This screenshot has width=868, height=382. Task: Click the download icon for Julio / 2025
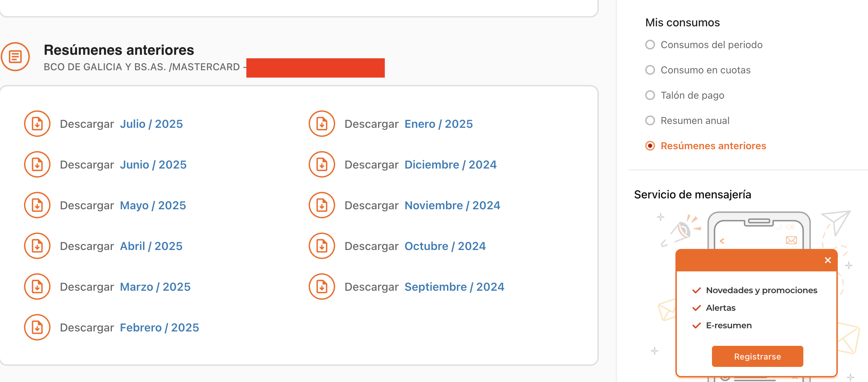point(37,124)
